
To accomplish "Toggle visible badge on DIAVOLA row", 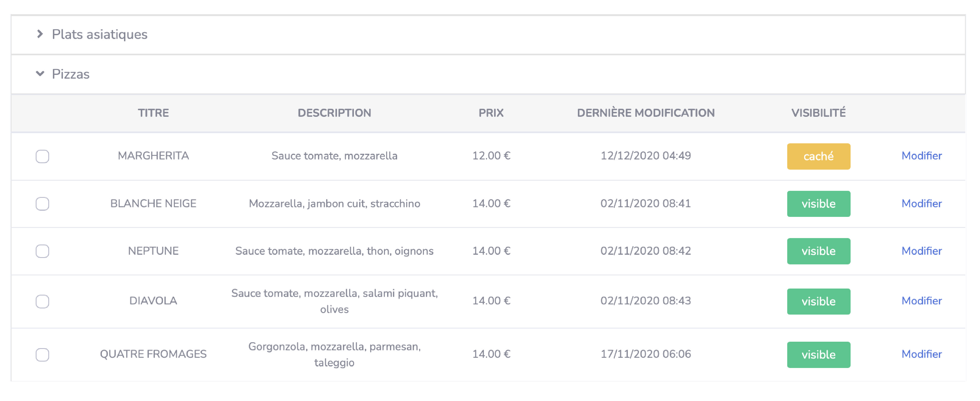I will (818, 301).
